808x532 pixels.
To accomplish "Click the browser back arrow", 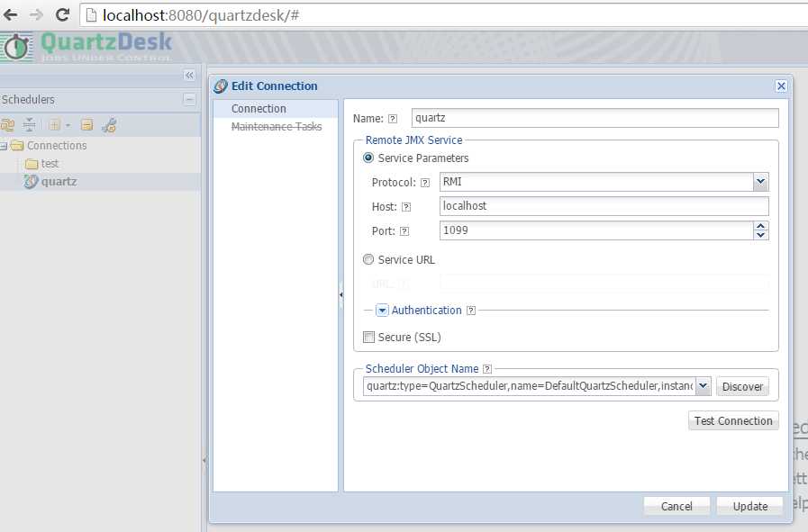I will 11,15.
